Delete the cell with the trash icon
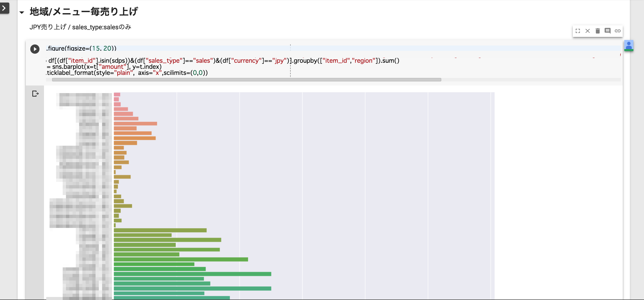 coord(598,31)
